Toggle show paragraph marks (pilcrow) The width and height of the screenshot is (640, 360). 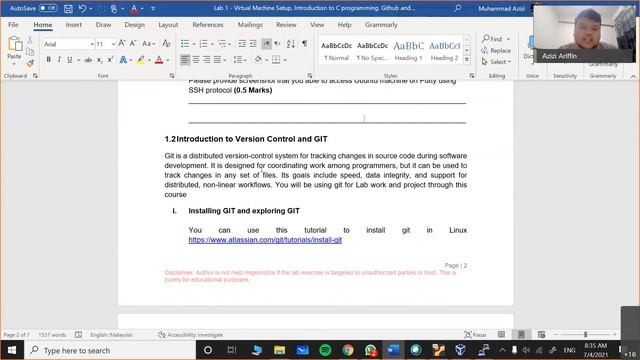pyautogui.click(x=304, y=43)
